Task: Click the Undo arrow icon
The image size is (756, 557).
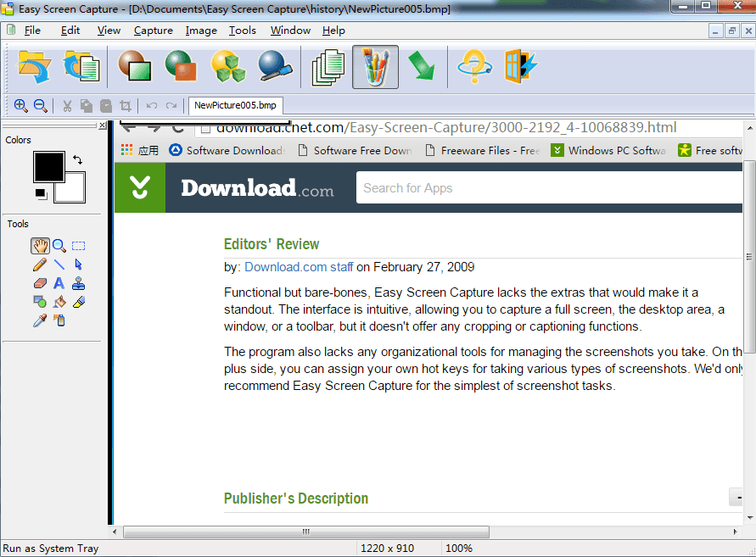Action: [152, 105]
